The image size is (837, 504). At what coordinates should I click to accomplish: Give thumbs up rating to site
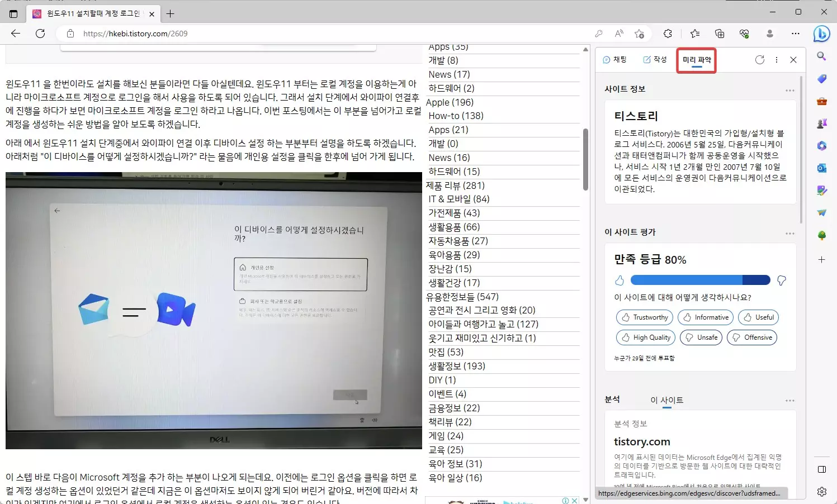(620, 280)
